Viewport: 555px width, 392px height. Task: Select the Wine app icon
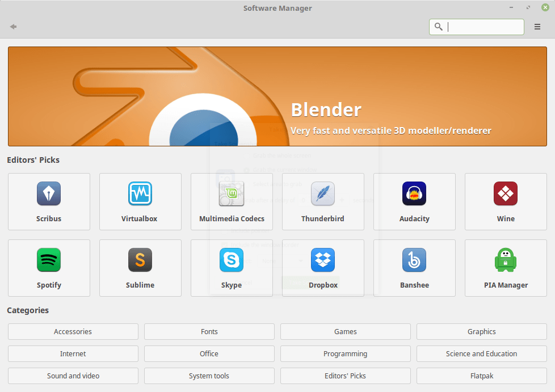(506, 193)
